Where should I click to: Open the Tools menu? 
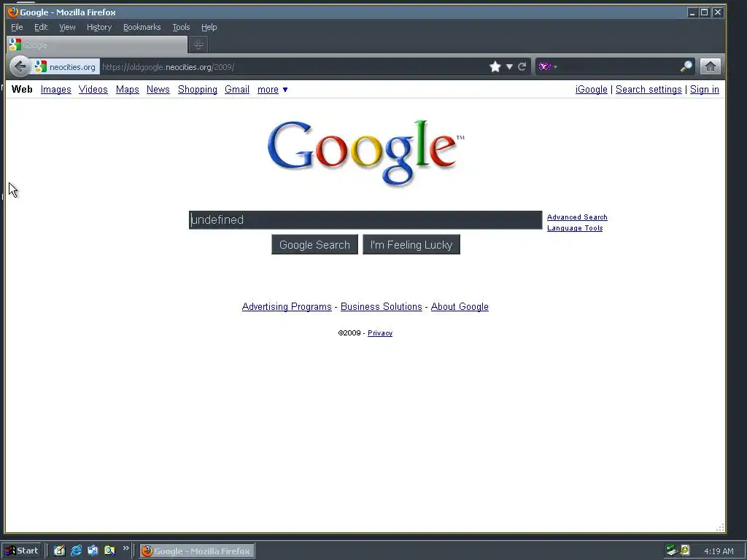pos(181,27)
